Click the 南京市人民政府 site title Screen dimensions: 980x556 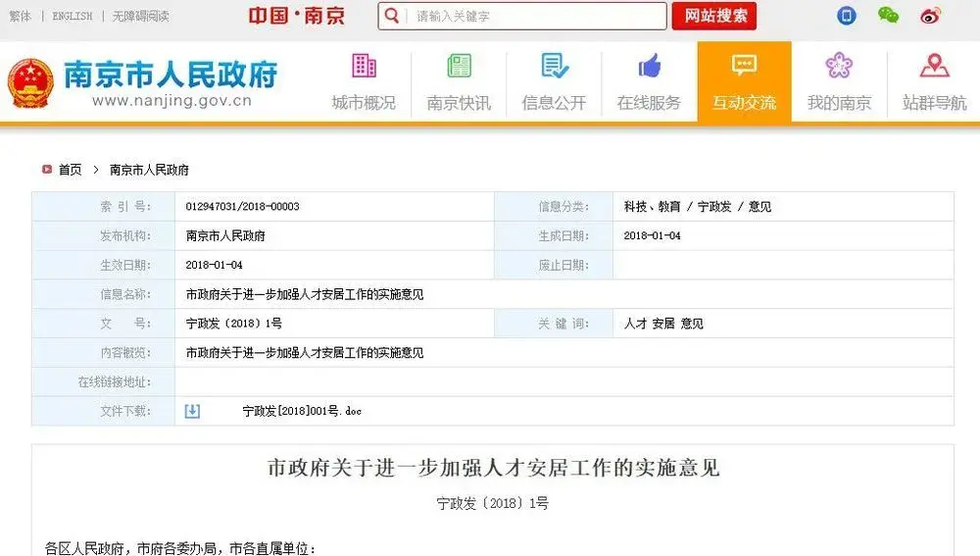click(171, 75)
